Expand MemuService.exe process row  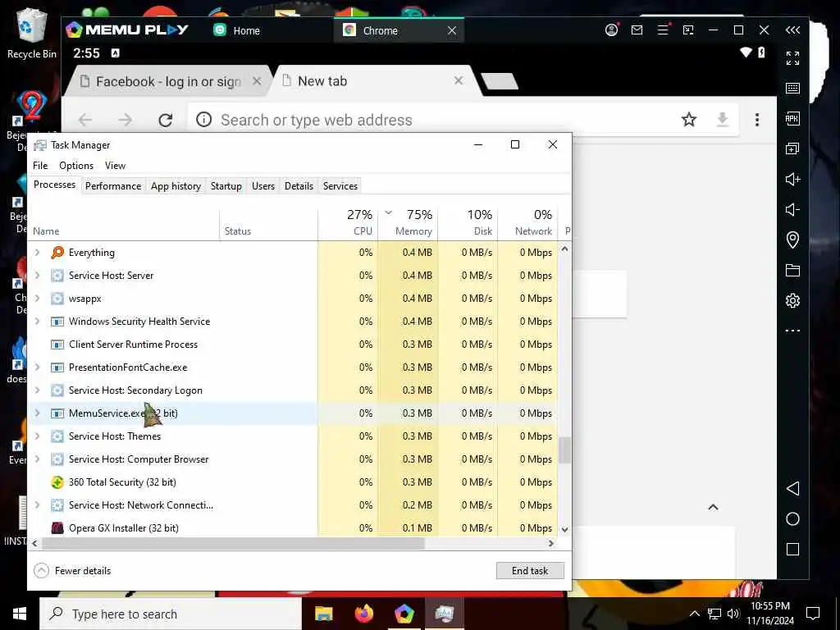coord(37,413)
